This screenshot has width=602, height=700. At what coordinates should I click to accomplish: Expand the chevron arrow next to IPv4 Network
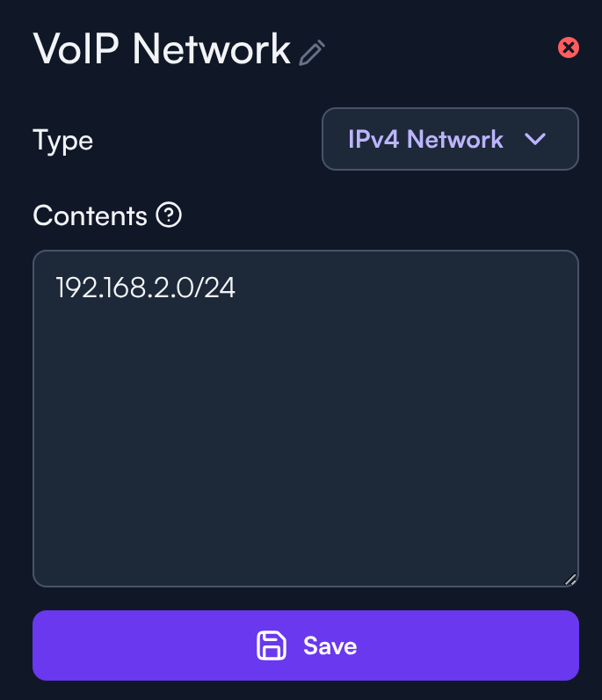coord(535,139)
